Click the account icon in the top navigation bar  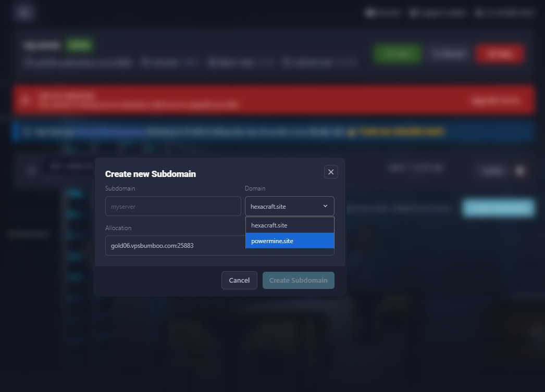coord(370,12)
